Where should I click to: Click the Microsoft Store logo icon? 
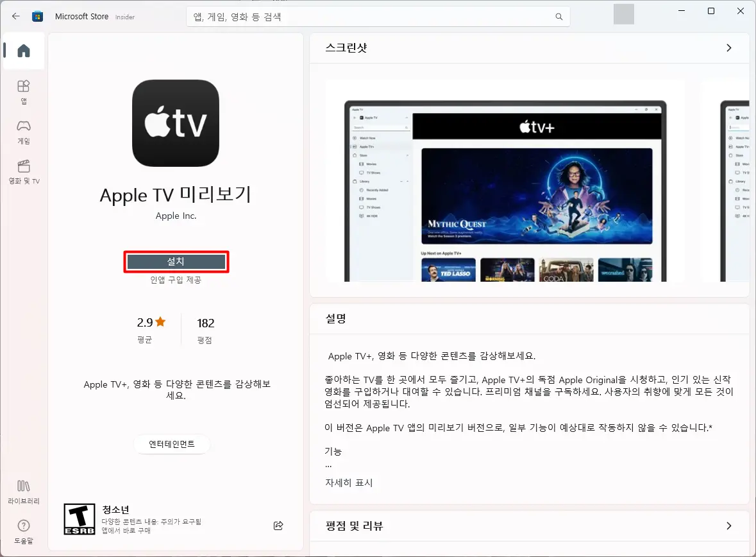pos(38,17)
